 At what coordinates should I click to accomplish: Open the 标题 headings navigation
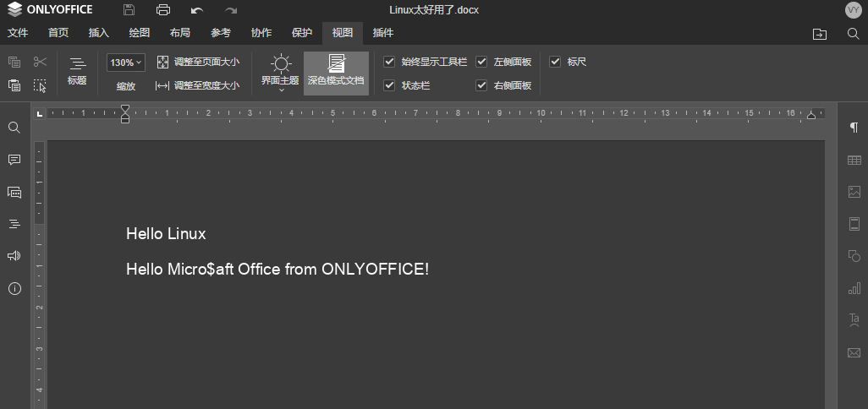pos(77,71)
